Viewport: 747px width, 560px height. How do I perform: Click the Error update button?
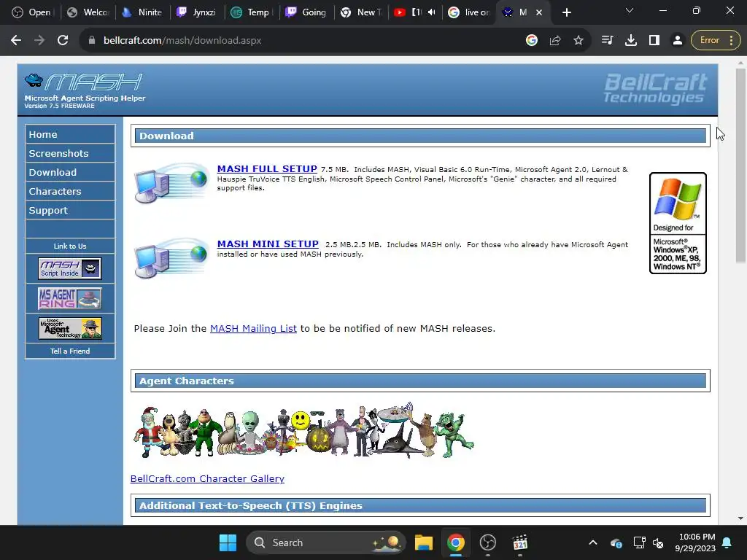(x=716, y=41)
